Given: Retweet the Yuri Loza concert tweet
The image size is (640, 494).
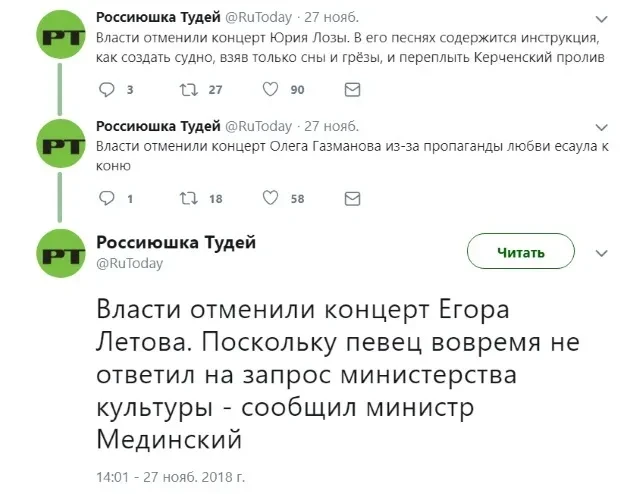Looking at the screenshot, I should [x=186, y=90].
